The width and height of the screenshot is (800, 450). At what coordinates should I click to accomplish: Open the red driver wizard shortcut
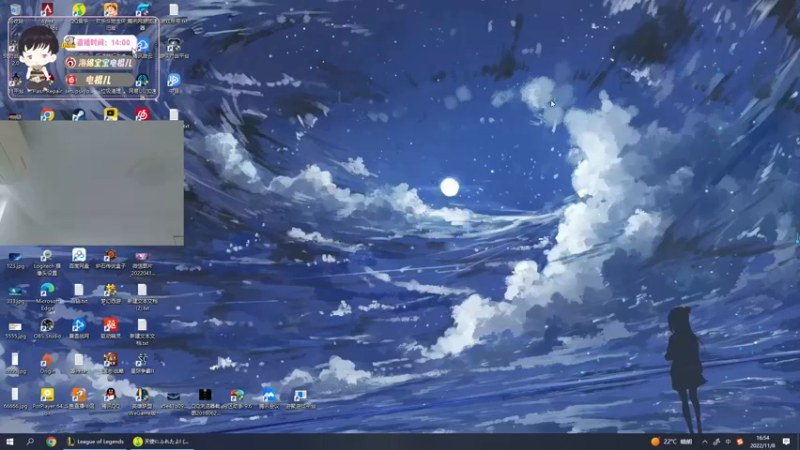[110, 329]
